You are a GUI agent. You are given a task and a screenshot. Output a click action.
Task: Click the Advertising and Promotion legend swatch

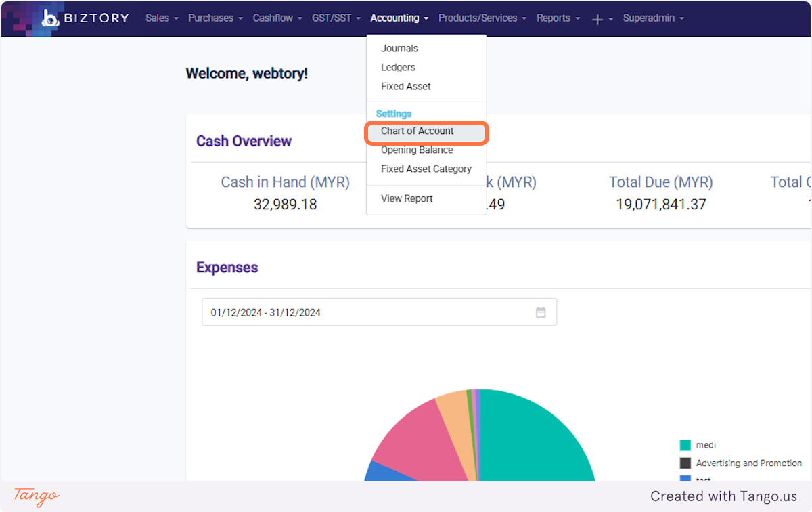click(685, 463)
